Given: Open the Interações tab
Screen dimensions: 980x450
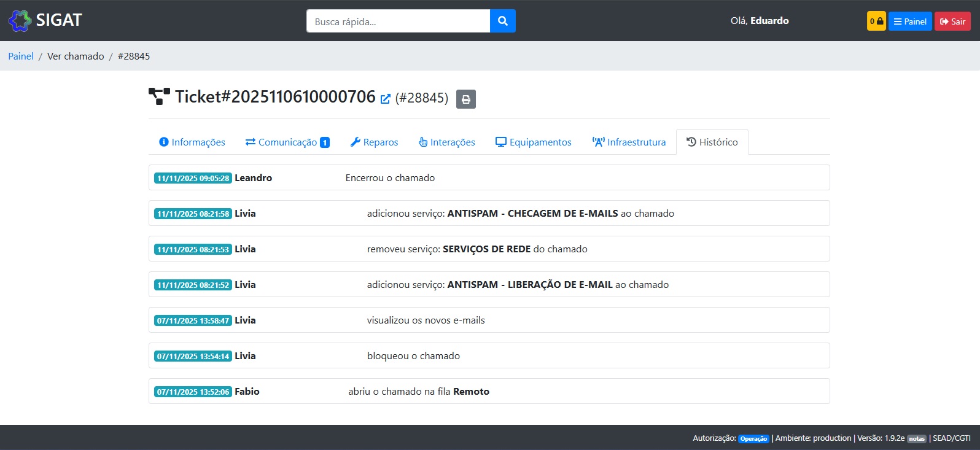Looking at the screenshot, I should pos(446,142).
